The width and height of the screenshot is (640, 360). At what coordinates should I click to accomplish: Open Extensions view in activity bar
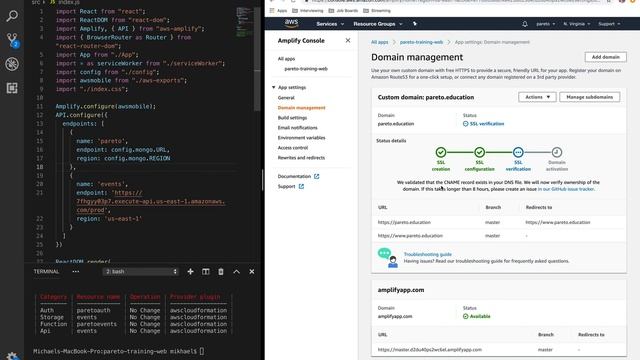[x=12, y=88]
